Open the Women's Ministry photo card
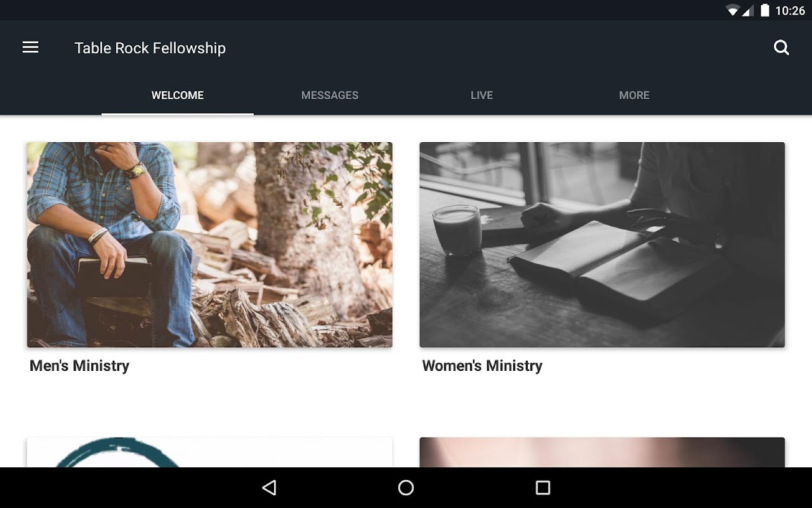The image size is (812, 508). 602,244
